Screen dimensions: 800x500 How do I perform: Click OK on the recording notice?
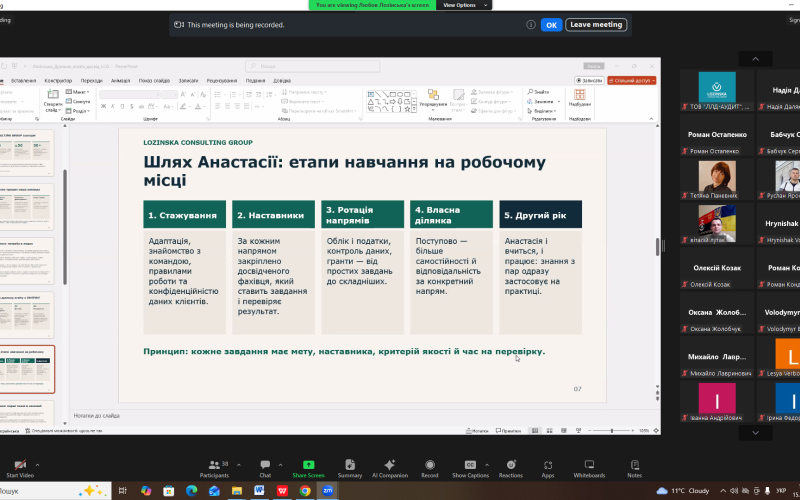coord(552,25)
